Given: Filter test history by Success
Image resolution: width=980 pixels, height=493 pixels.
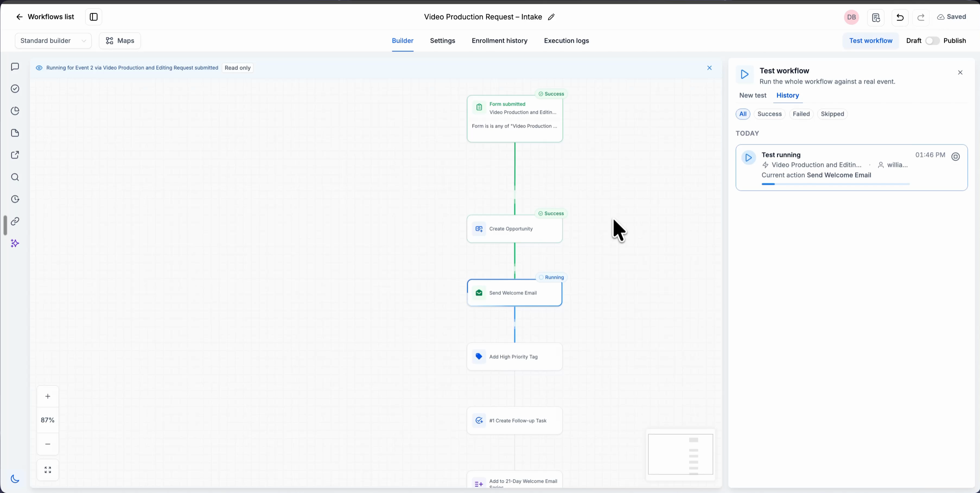Looking at the screenshot, I should [x=769, y=114].
